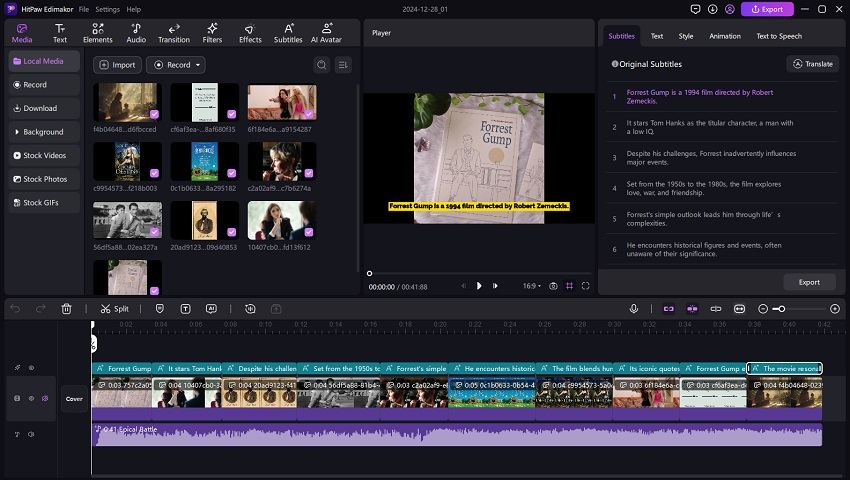Switch to Animation tab

[x=725, y=36]
